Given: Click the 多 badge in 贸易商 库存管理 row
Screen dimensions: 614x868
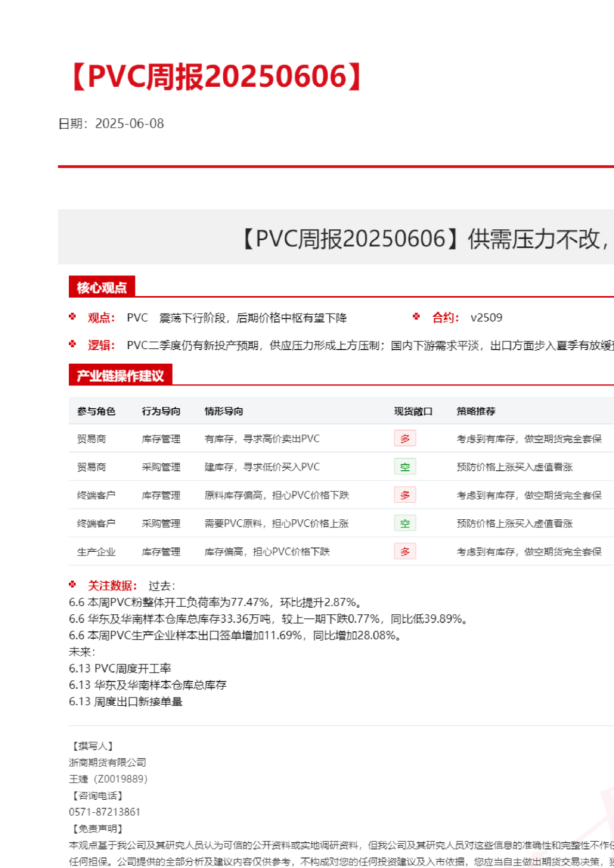Looking at the screenshot, I should pyautogui.click(x=405, y=439).
